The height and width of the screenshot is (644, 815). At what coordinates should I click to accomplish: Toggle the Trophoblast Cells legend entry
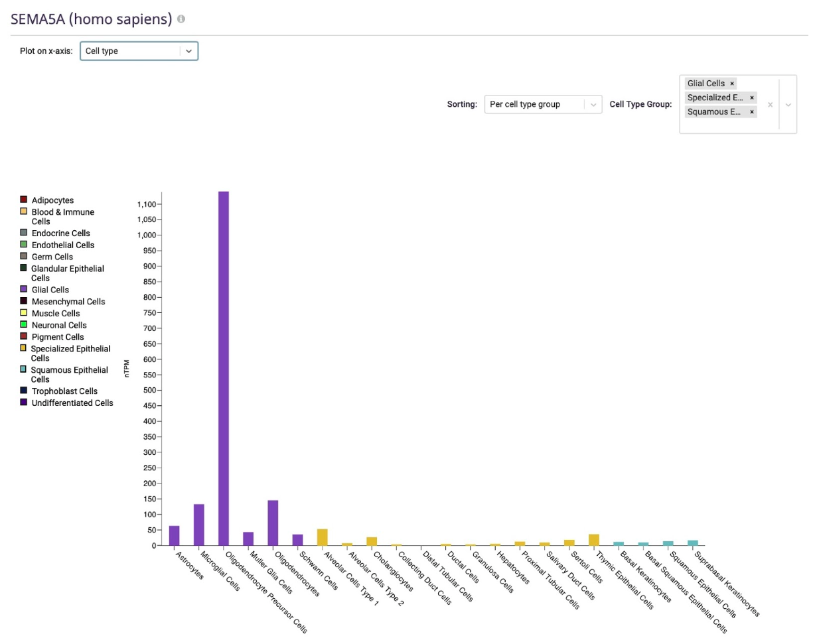[23, 391]
